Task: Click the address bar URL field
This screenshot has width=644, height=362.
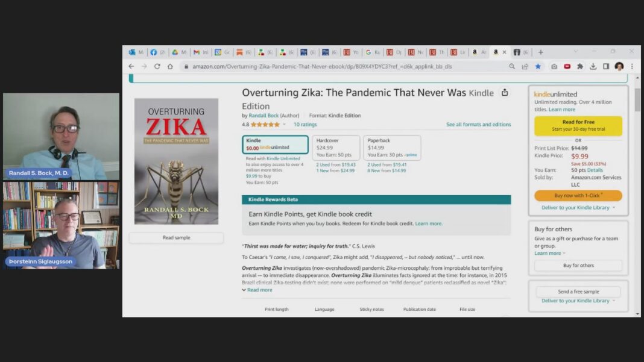Action: [322, 66]
